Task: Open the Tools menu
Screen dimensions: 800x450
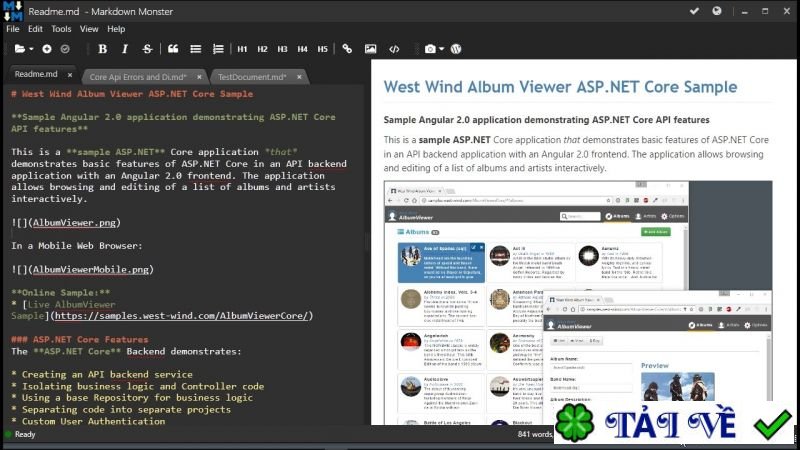Action: coord(61,29)
